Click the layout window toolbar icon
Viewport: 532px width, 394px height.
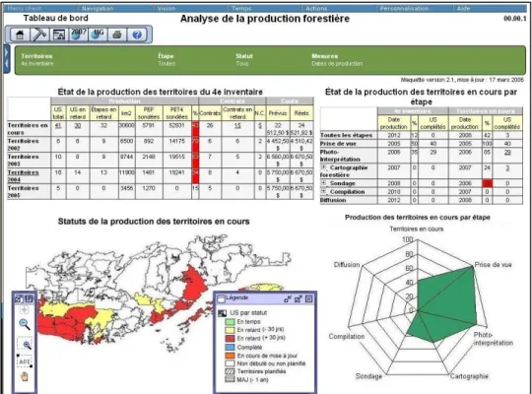[59, 34]
